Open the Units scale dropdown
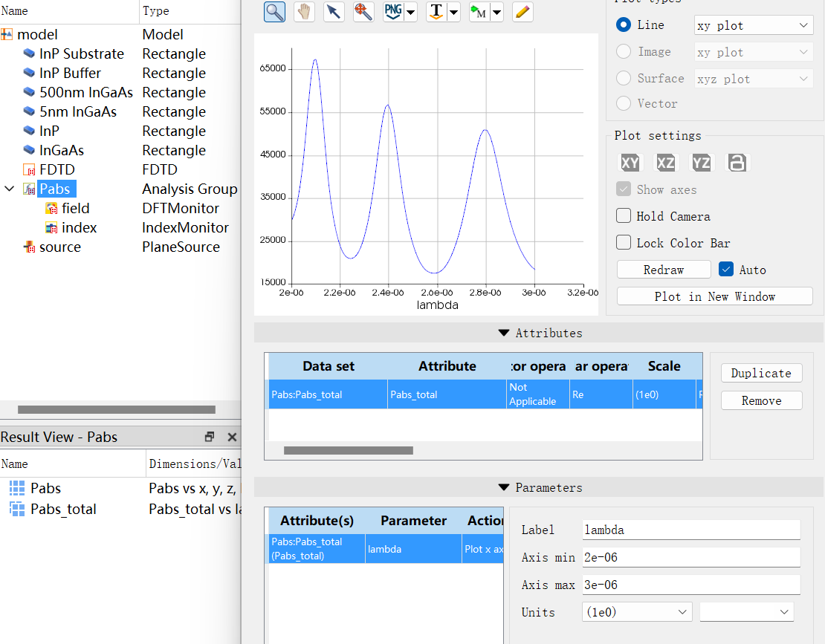This screenshot has height=644, width=825. [x=638, y=612]
